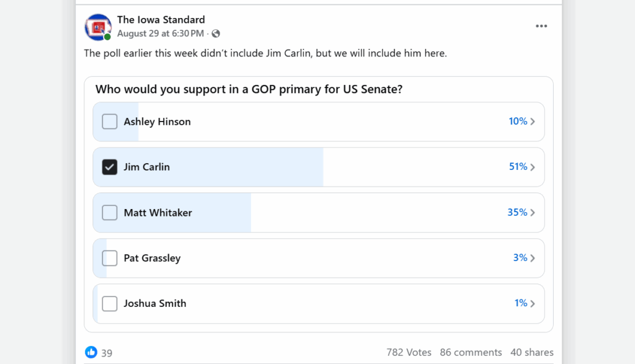Select the Joshua Smith checkbox
This screenshot has height=364, width=635.
pos(110,303)
